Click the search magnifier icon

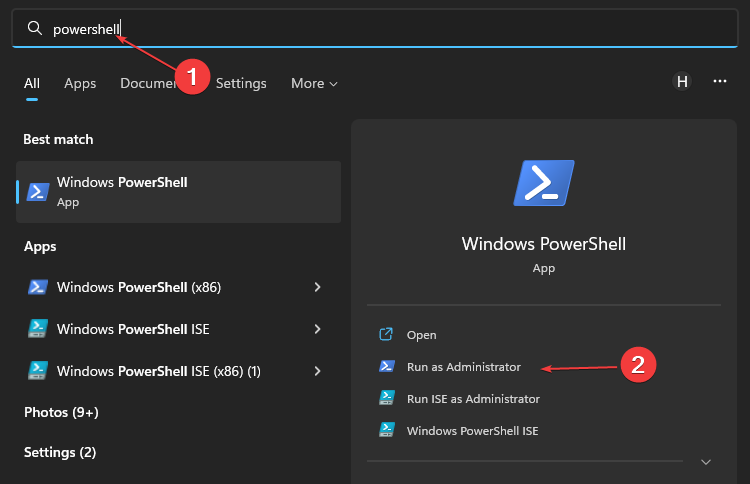point(34,28)
